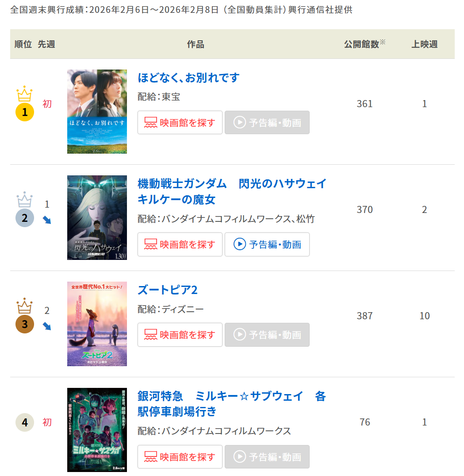
Task: Open the ほどなく、お別れです movie title link
Action: [x=188, y=78]
